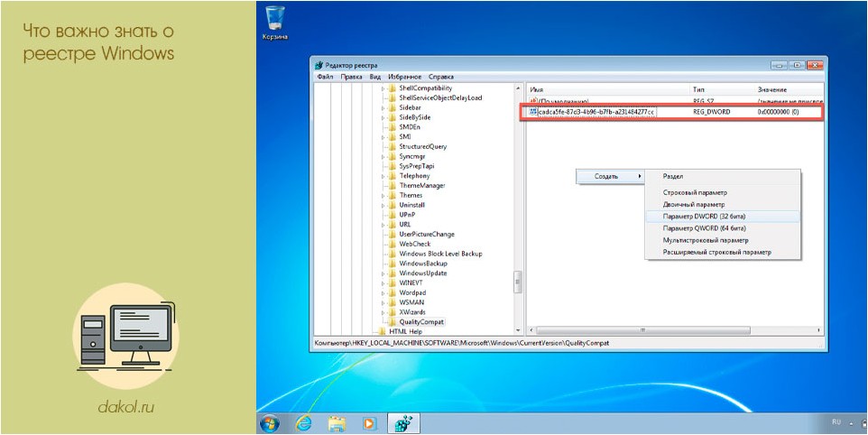Image resolution: width=868 pixels, height=435 pixels.
Task: Click the value name edit field
Action: point(597,112)
